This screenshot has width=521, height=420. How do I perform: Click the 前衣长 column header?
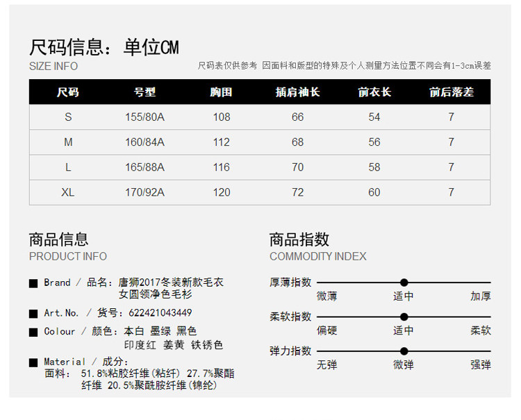click(x=374, y=92)
